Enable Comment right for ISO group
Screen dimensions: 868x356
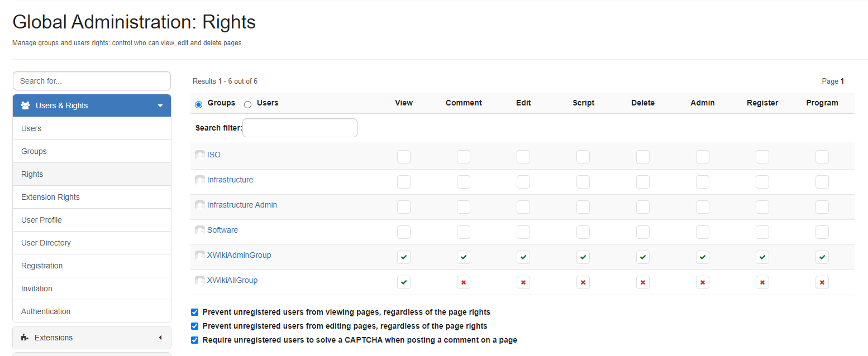tap(464, 157)
